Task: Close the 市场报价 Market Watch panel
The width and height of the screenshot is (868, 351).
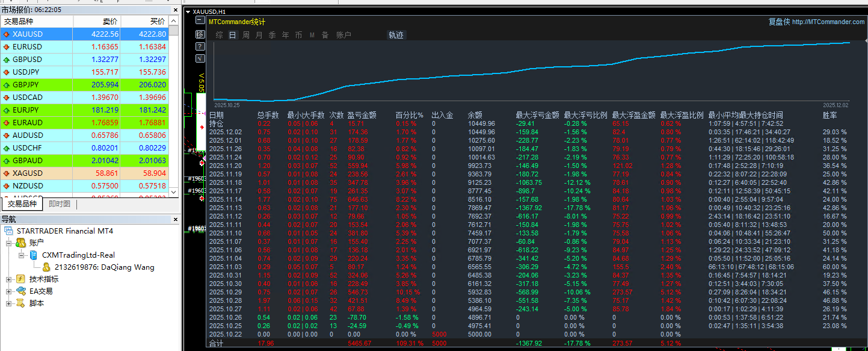Action: [x=175, y=10]
